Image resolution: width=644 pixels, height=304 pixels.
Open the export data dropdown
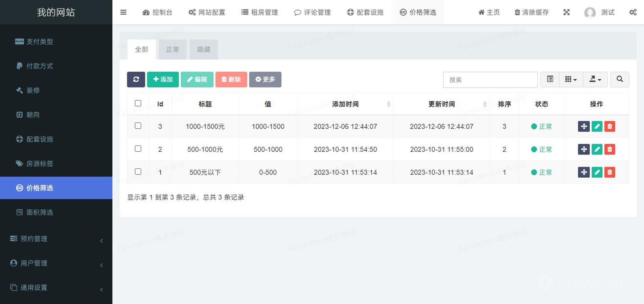(x=595, y=79)
